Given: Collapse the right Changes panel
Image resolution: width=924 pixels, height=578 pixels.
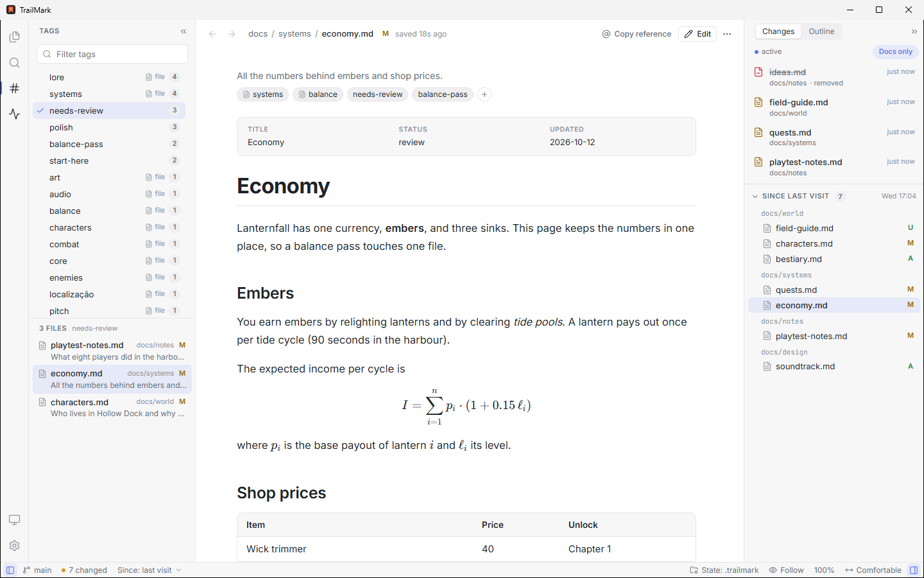Looking at the screenshot, I should click(x=914, y=31).
